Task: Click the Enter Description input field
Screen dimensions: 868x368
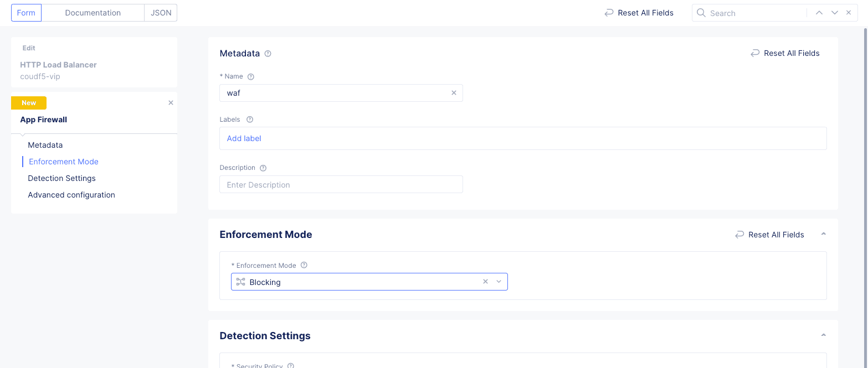Action: point(341,185)
